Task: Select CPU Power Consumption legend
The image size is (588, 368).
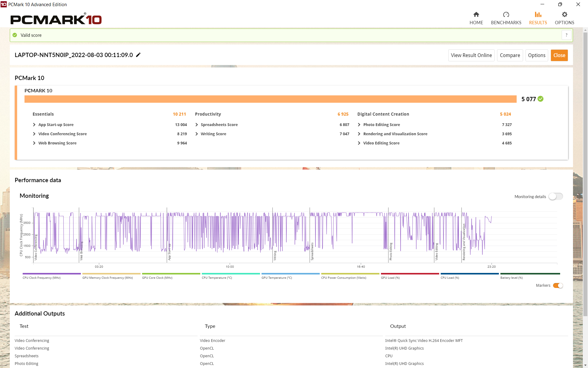Action: point(350,276)
